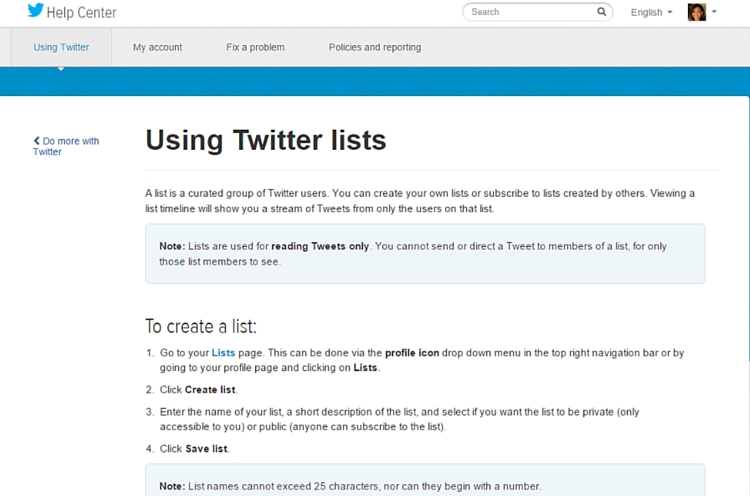The width and height of the screenshot is (750, 496).
Task: Open the English language dropdown
Action: [651, 12]
